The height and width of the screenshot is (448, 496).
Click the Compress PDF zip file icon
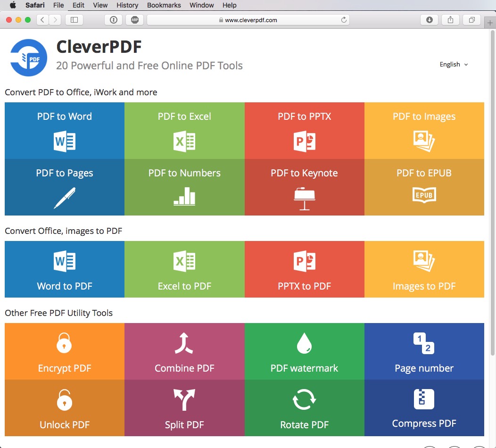(x=424, y=399)
